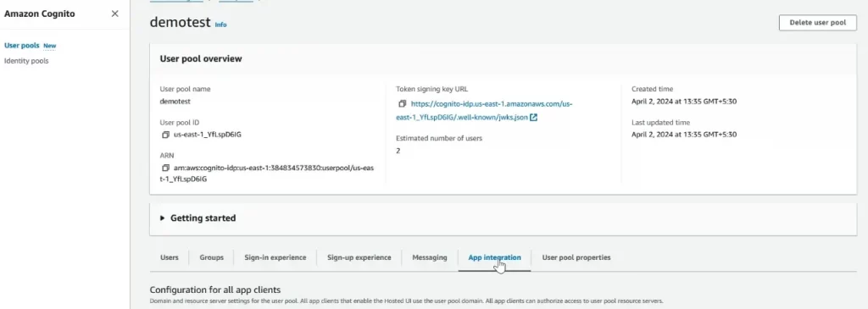Open the Messaging tab

[x=430, y=257]
